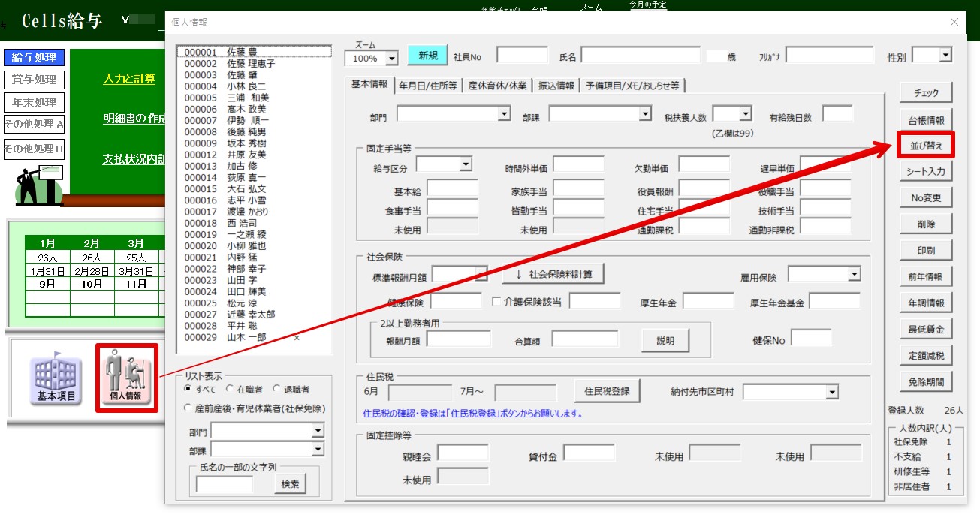Open the 基本項目 building icon
The height and width of the screenshot is (515, 980).
[56, 378]
